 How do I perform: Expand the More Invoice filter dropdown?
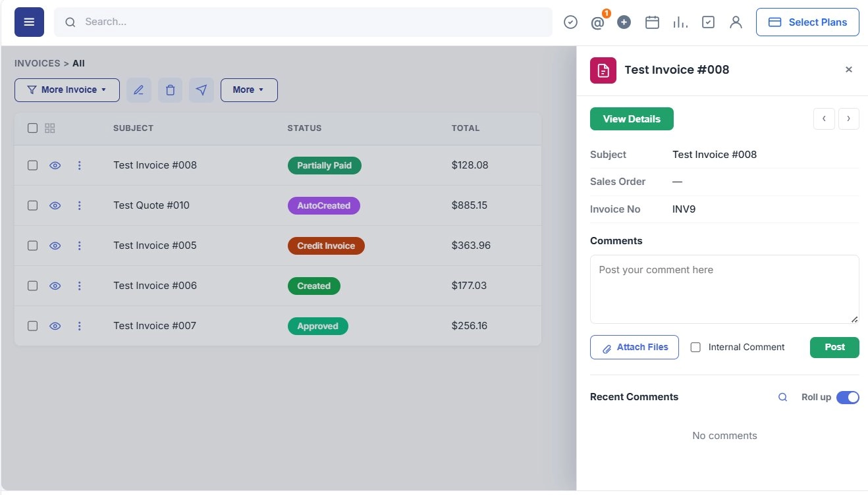click(67, 90)
